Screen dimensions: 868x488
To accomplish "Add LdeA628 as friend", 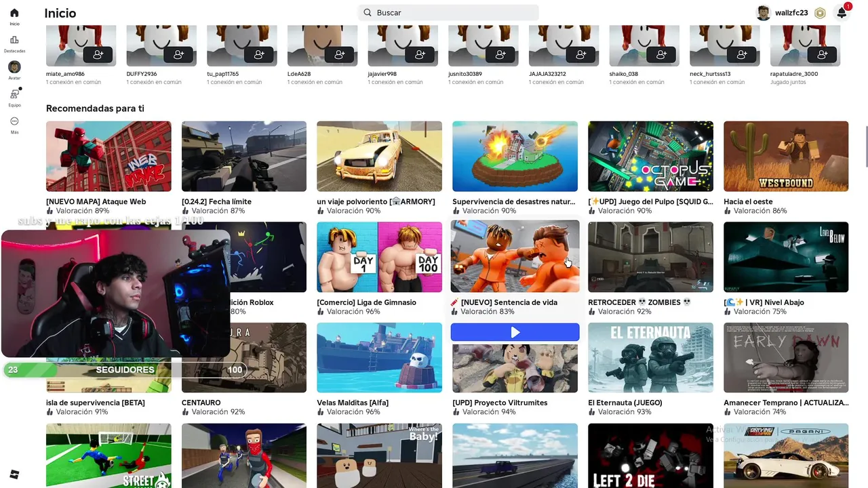I will pyautogui.click(x=340, y=54).
